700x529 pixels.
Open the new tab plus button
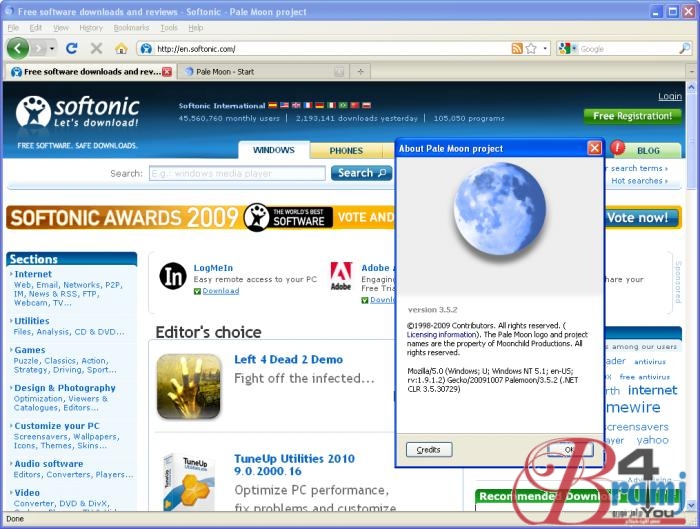[x=361, y=71]
